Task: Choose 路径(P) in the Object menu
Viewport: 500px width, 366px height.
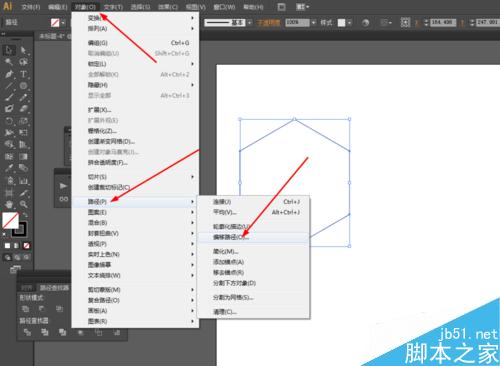Action: click(135, 202)
